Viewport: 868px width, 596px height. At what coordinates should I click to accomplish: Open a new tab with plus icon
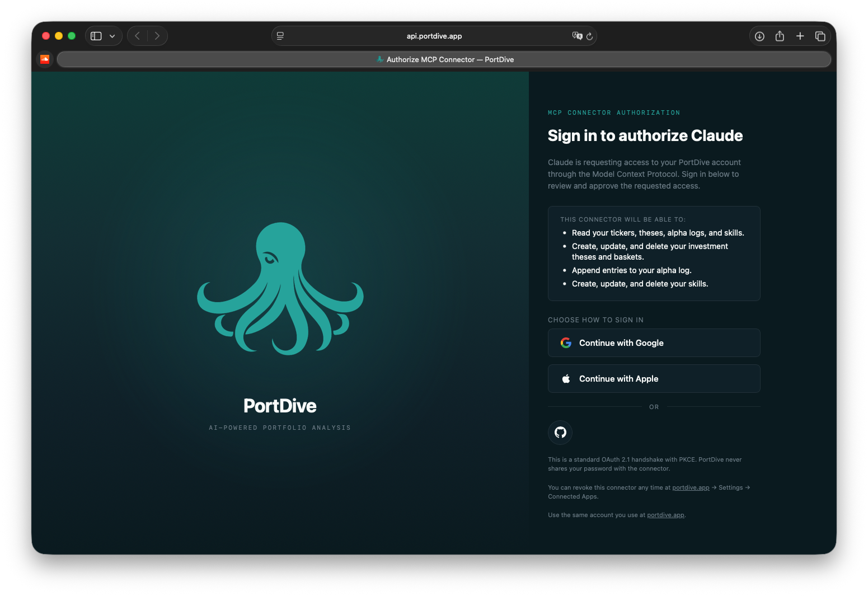800,36
